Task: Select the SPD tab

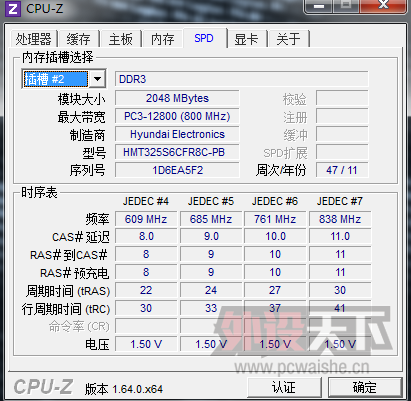Action: pos(204,38)
